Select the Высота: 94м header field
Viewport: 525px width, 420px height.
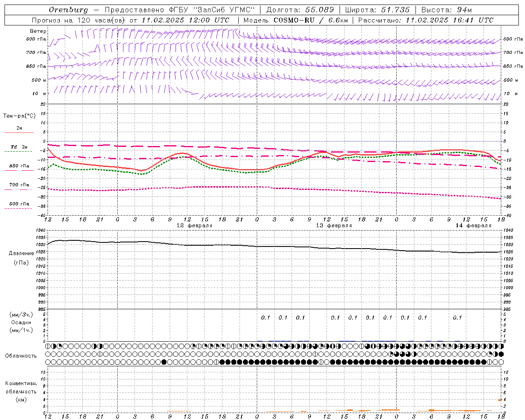tap(447, 10)
